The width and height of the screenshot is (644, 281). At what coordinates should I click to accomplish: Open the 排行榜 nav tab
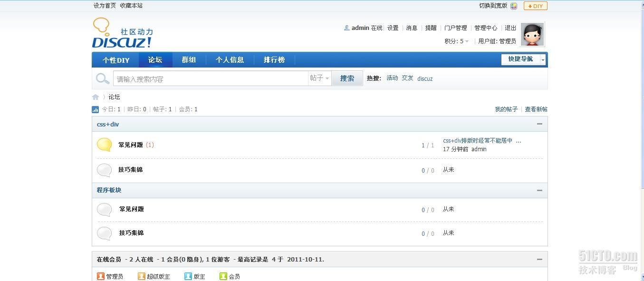click(x=274, y=60)
